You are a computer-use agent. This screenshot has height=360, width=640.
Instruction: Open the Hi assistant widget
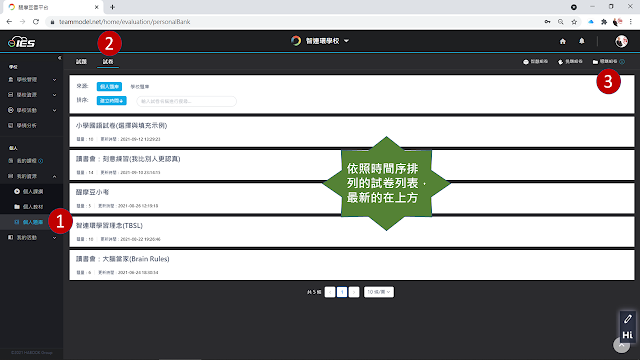click(628, 335)
